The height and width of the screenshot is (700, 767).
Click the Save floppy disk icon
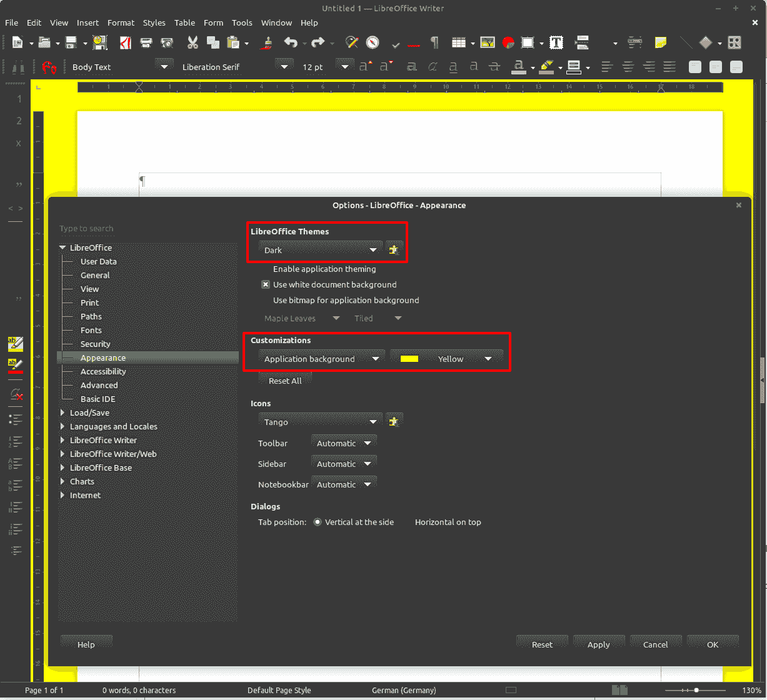click(x=71, y=42)
